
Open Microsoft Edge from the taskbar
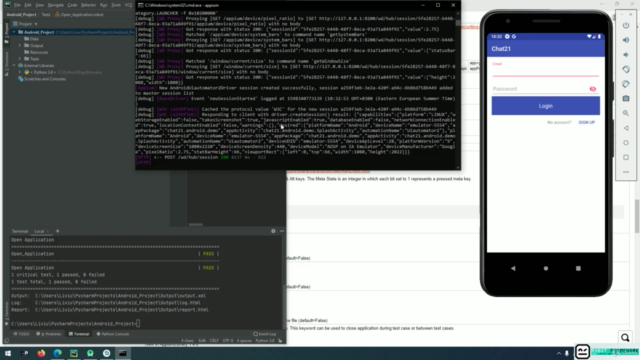(x=58, y=353)
